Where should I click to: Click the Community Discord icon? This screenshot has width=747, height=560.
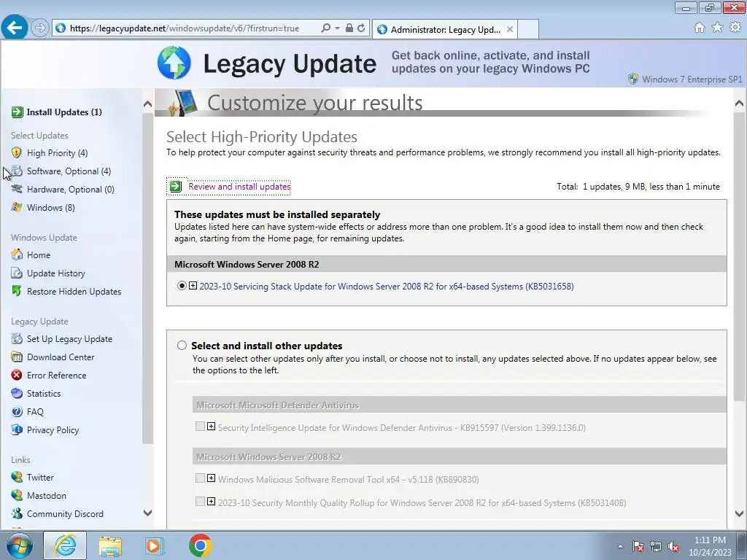point(17,513)
